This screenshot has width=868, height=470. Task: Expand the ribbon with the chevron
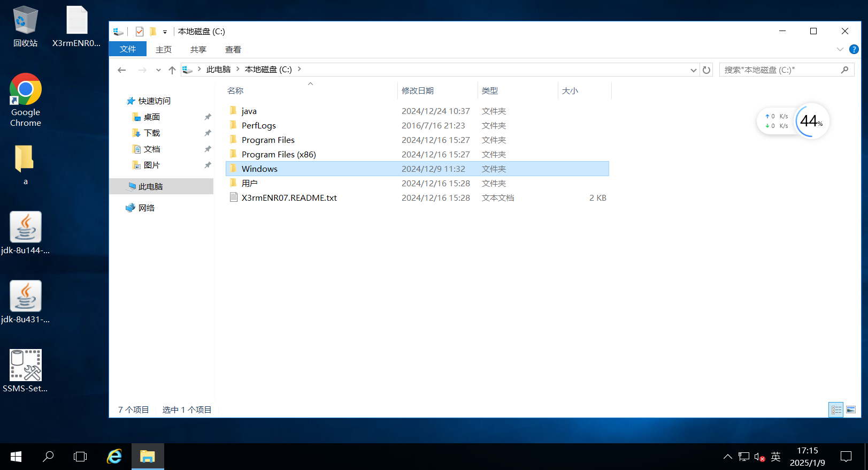pyautogui.click(x=840, y=49)
